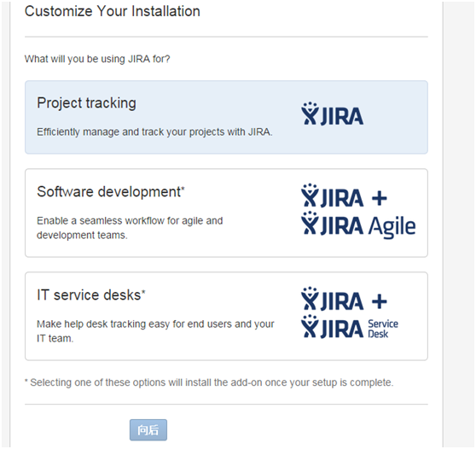Click the Customize Your Installation title

[113, 12]
